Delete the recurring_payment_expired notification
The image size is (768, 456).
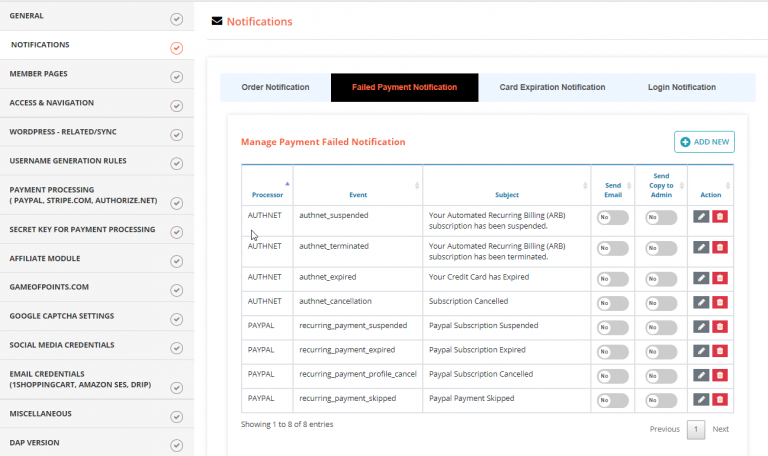pos(720,351)
